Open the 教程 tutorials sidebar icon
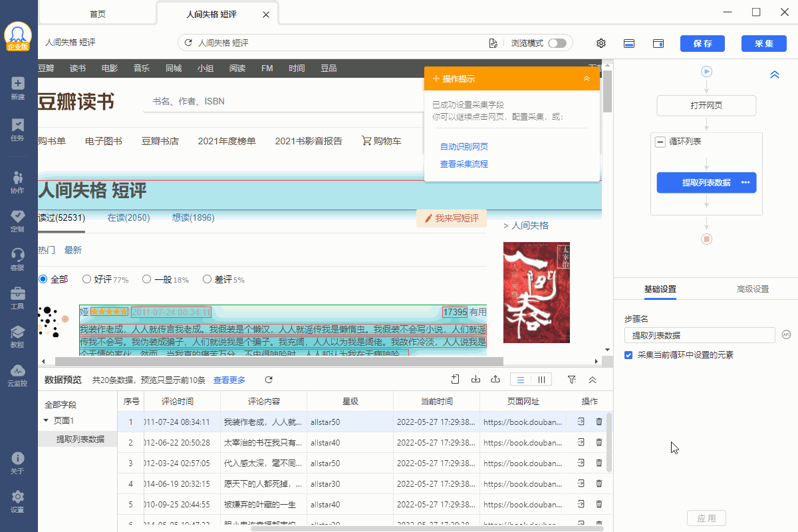 [18, 336]
